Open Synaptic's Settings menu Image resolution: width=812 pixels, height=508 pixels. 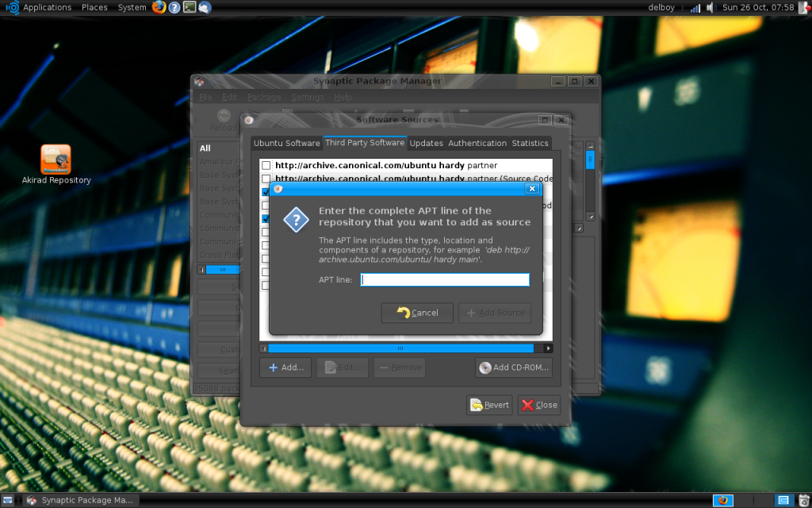coord(308,97)
